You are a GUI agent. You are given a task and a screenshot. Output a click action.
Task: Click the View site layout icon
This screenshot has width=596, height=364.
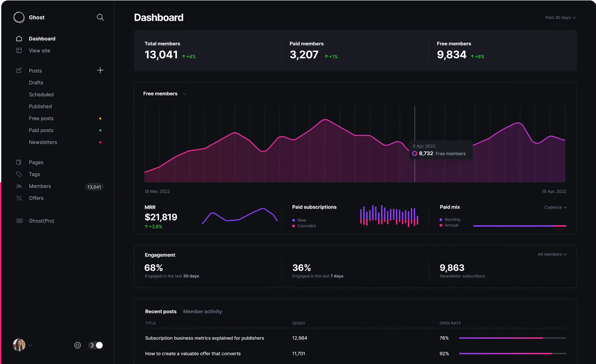coord(19,51)
